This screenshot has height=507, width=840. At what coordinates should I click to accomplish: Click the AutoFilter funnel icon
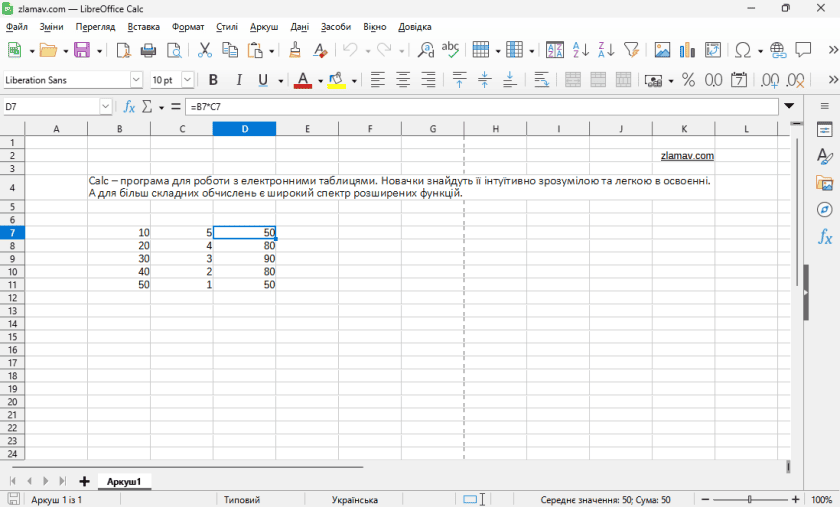point(631,50)
